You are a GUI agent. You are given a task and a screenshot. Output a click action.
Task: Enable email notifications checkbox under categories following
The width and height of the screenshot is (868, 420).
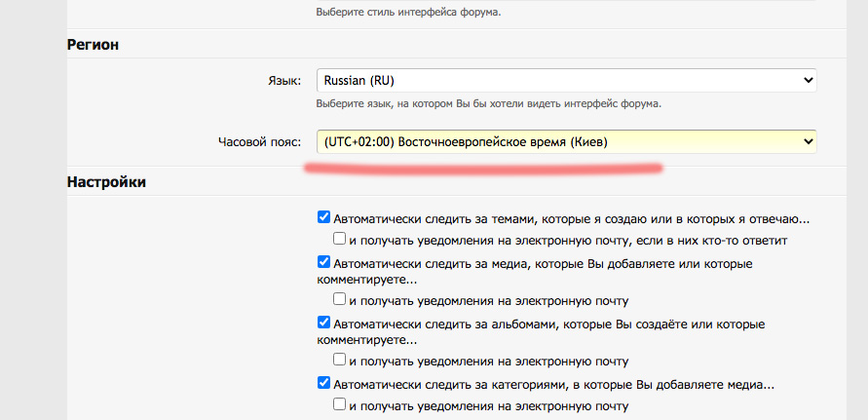click(340, 404)
